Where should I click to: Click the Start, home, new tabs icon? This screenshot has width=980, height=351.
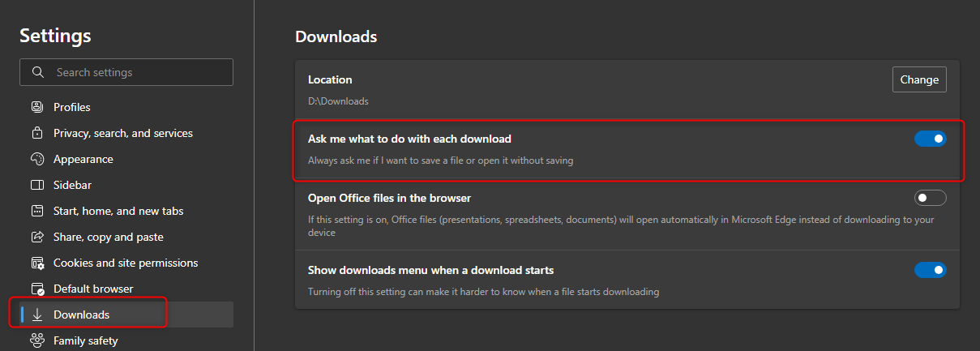37,211
